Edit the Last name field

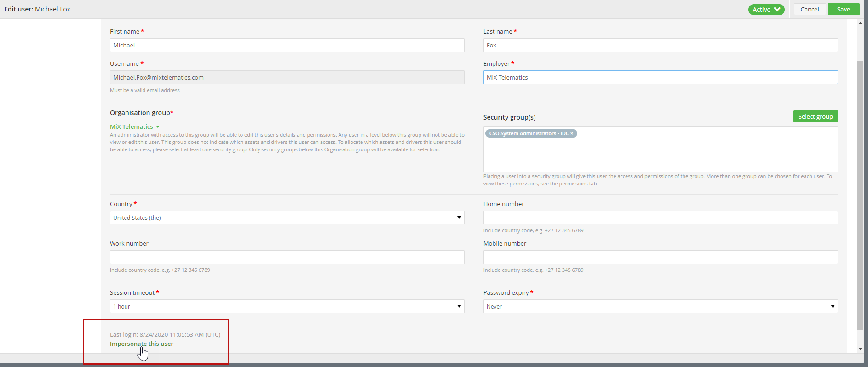tap(661, 45)
